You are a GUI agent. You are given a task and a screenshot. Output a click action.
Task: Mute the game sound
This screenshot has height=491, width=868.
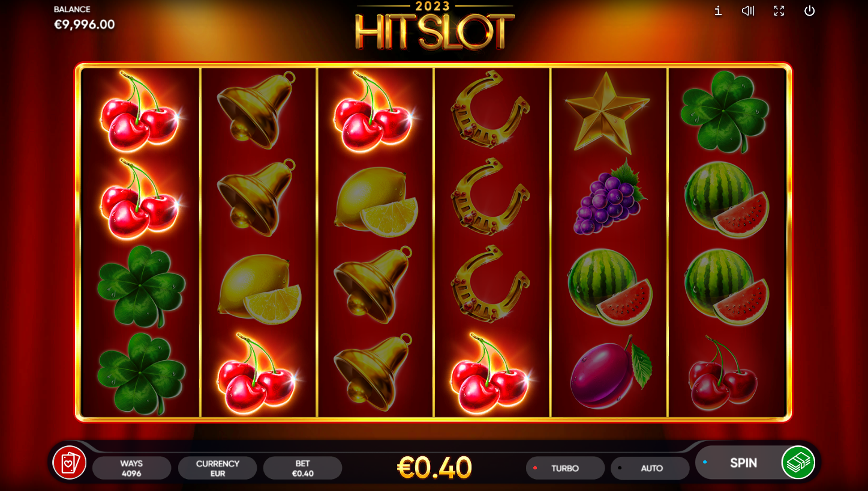coord(748,11)
